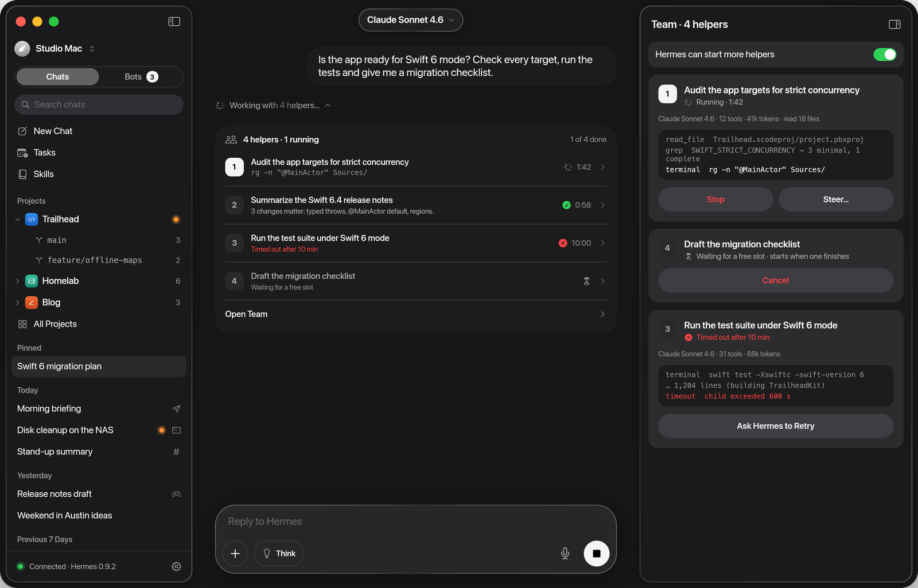This screenshot has width=918, height=588.
Task: Expand the Homelab project tree
Action: tap(17, 281)
